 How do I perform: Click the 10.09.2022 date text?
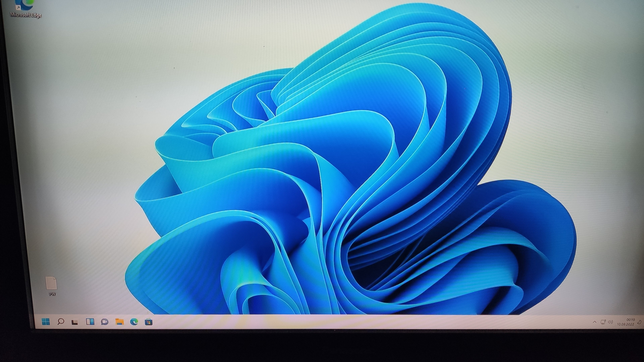pos(625,324)
